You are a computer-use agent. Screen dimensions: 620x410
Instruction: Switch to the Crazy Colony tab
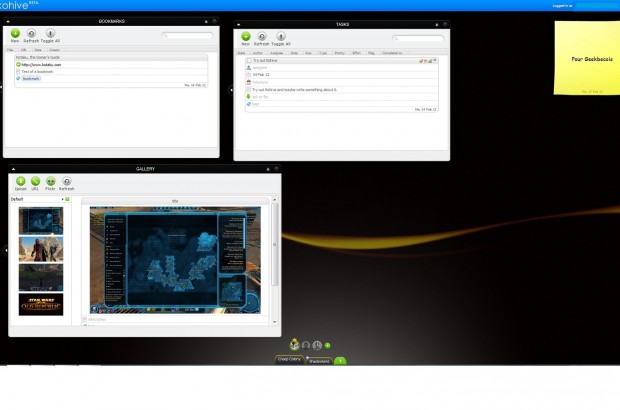point(289,360)
